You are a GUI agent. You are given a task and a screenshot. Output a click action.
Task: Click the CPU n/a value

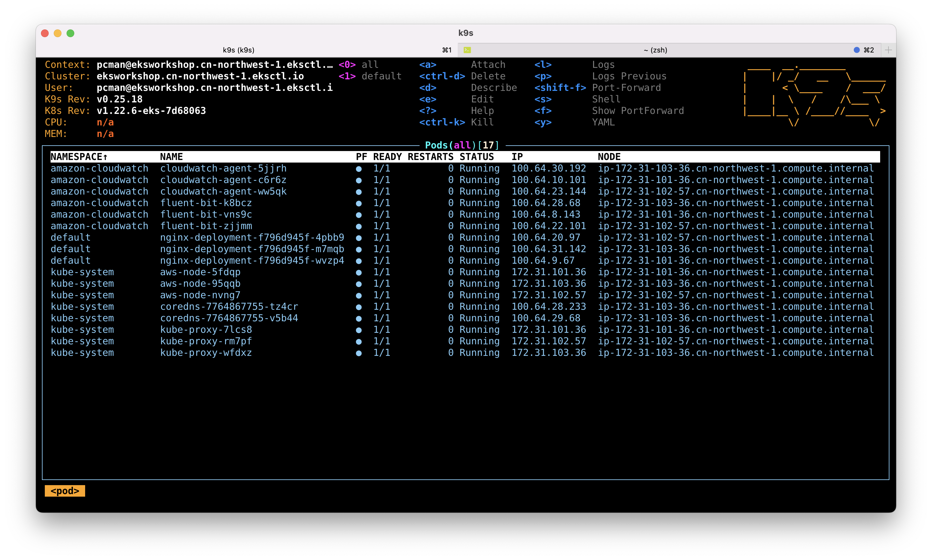click(105, 122)
